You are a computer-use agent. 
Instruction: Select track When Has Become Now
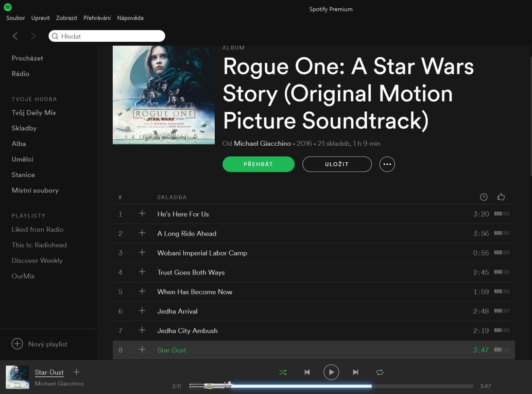tap(195, 292)
